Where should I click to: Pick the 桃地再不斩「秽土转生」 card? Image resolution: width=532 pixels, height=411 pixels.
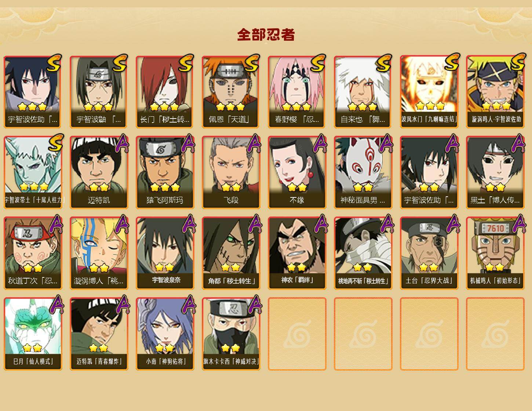coord(363,253)
